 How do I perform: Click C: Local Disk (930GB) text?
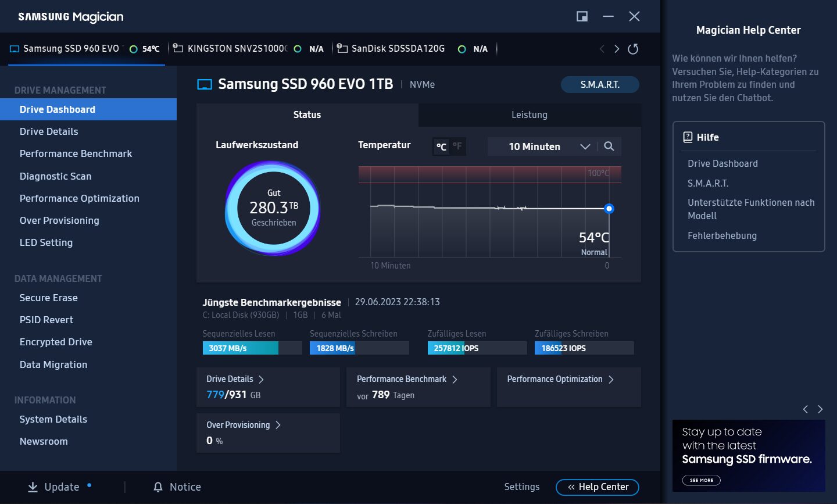pos(241,315)
